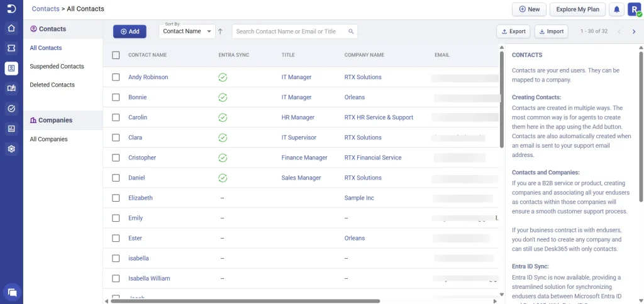Open Deleted Contacts in left menu
The height and width of the screenshot is (304, 644).
[52, 85]
